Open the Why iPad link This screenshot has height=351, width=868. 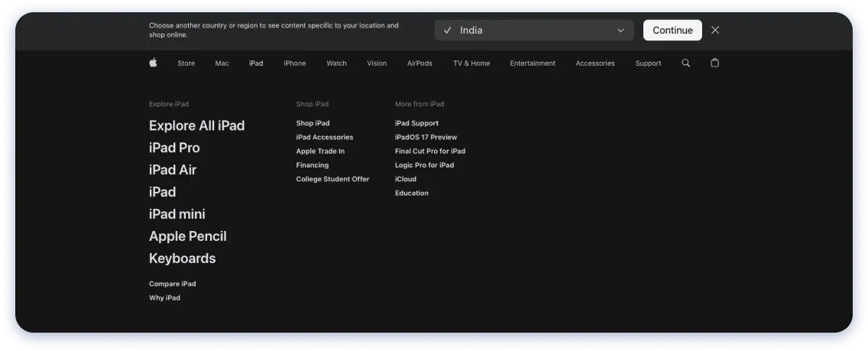click(x=164, y=297)
